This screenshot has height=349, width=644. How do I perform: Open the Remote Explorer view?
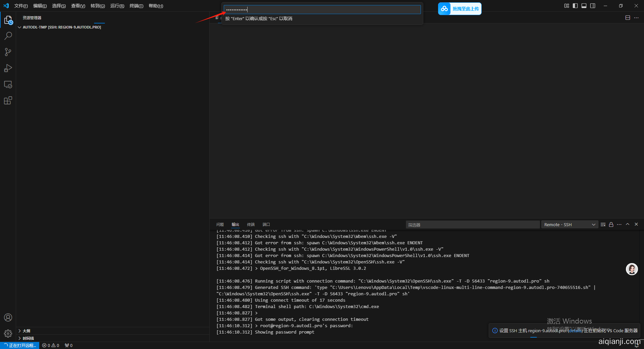[x=8, y=85]
